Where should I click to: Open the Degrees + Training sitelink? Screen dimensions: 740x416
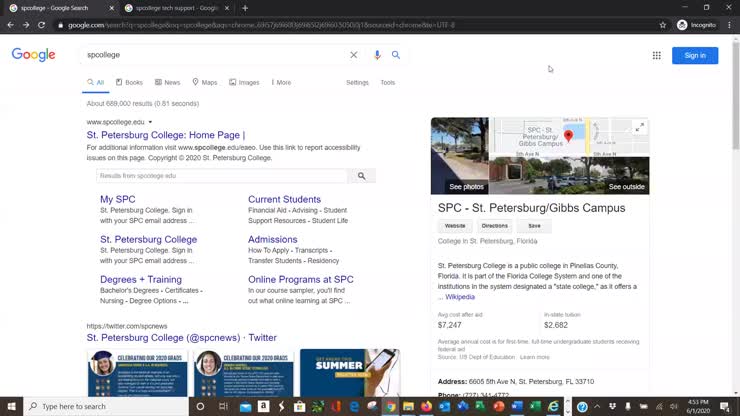141,280
